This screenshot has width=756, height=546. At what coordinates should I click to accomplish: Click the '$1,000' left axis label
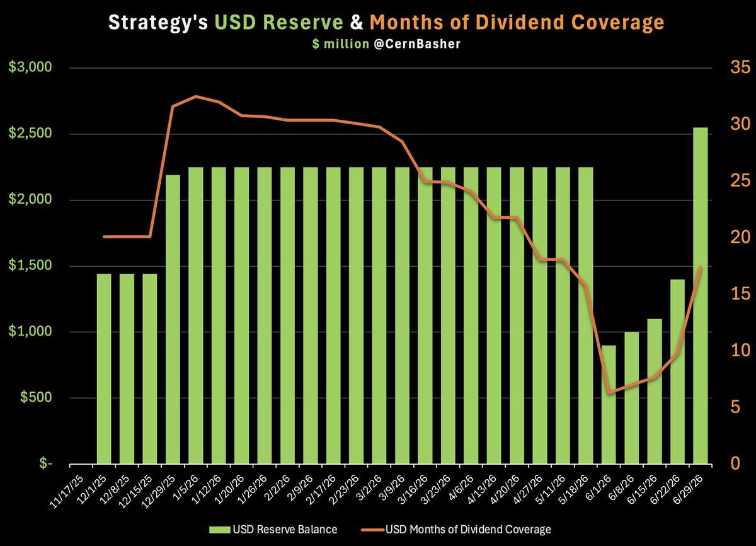pos(31,332)
